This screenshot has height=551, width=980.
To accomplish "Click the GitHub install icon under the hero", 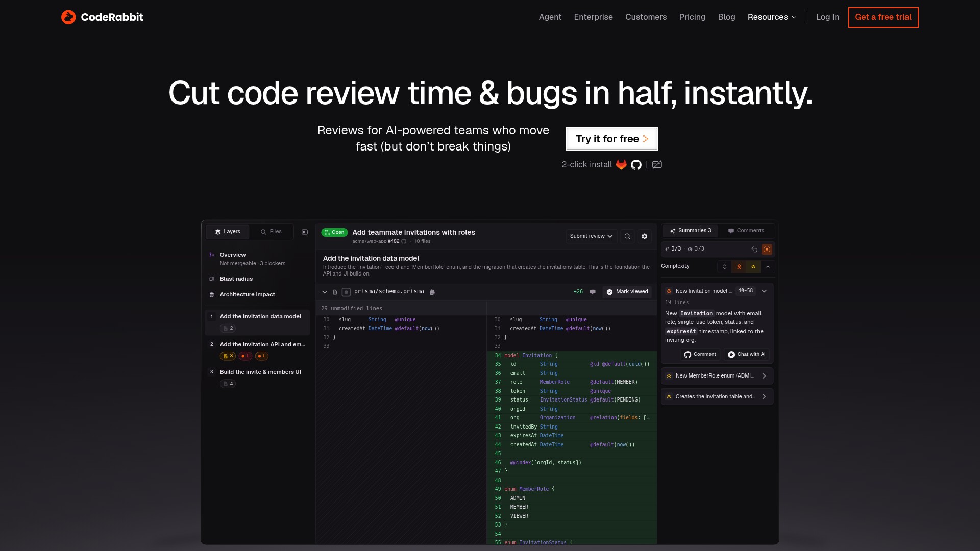I will [636, 164].
